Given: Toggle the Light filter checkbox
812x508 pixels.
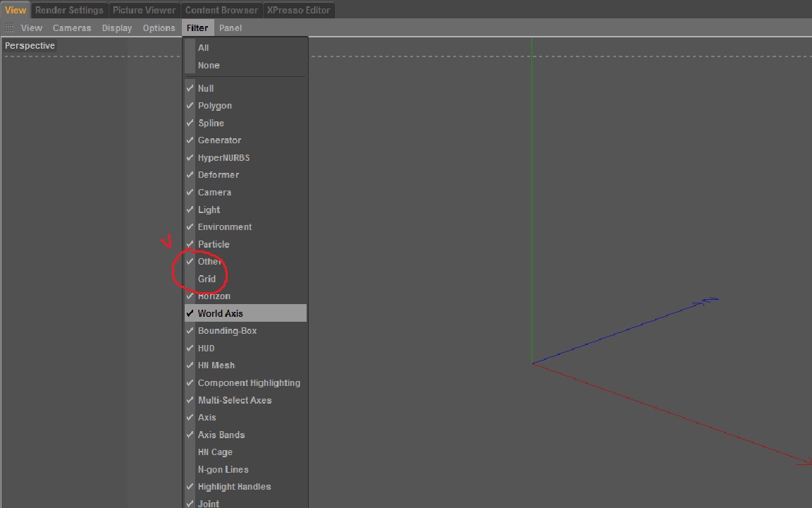Looking at the screenshot, I should click(x=209, y=210).
